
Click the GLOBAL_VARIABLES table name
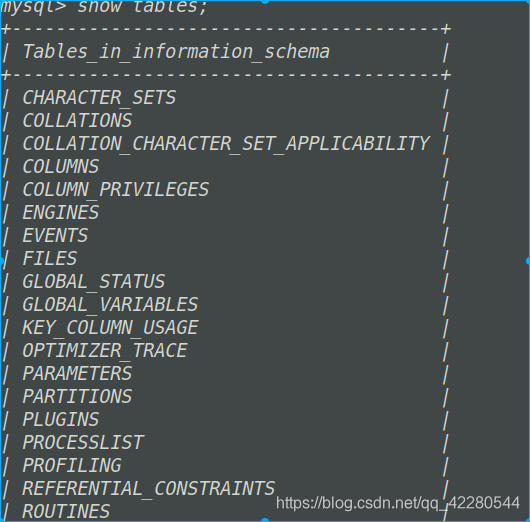[110, 305]
